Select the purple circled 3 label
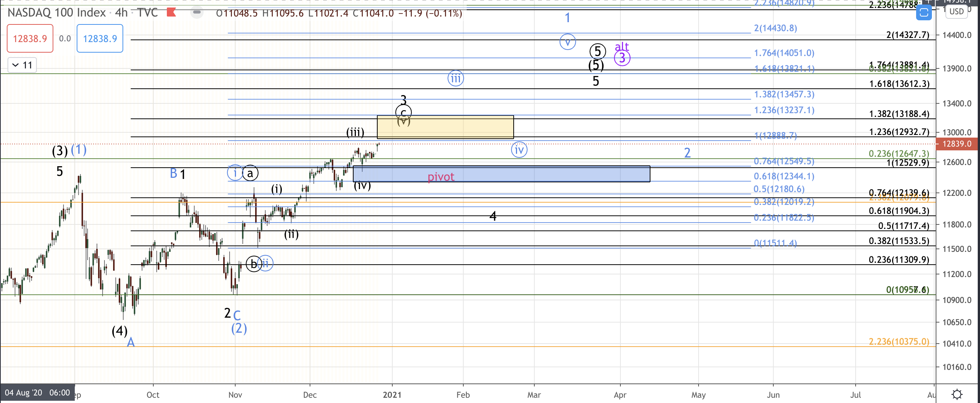Screen dimensions: 980x403 coord(622,58)
